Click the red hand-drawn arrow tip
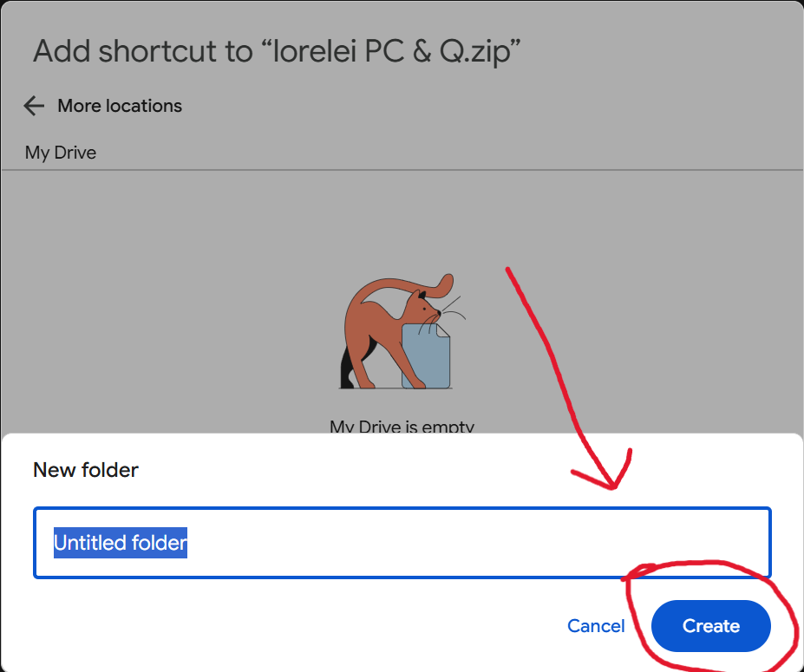 pyautogui.click(x=612, y=487)
